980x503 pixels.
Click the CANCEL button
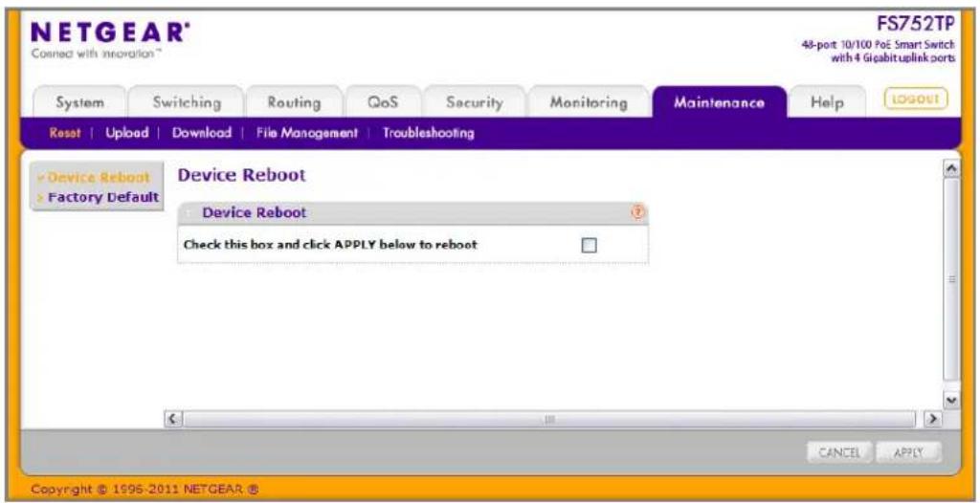(x=839, y=451)
